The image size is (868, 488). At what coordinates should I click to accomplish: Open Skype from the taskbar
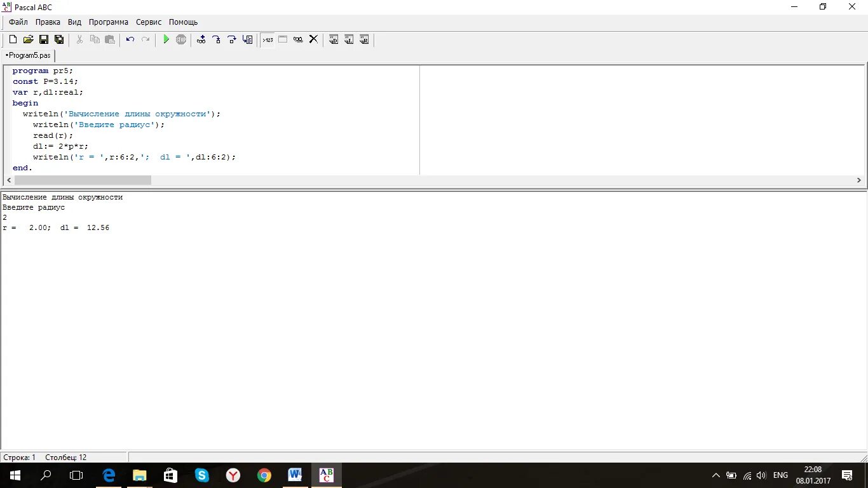point(202,475)
